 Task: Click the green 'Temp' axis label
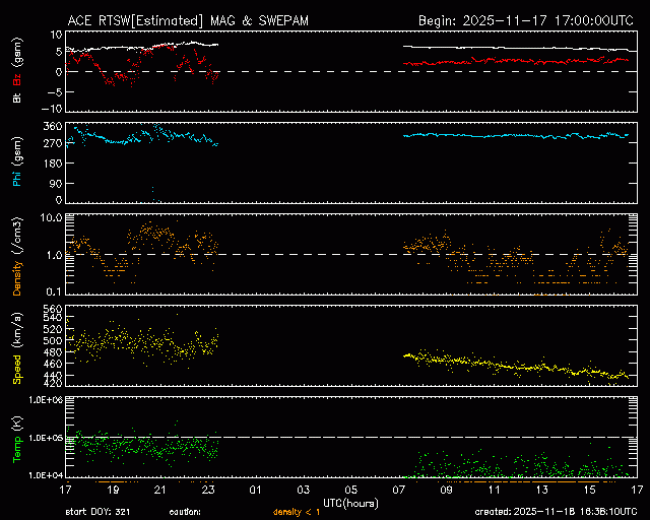click(x=17, y=450)
